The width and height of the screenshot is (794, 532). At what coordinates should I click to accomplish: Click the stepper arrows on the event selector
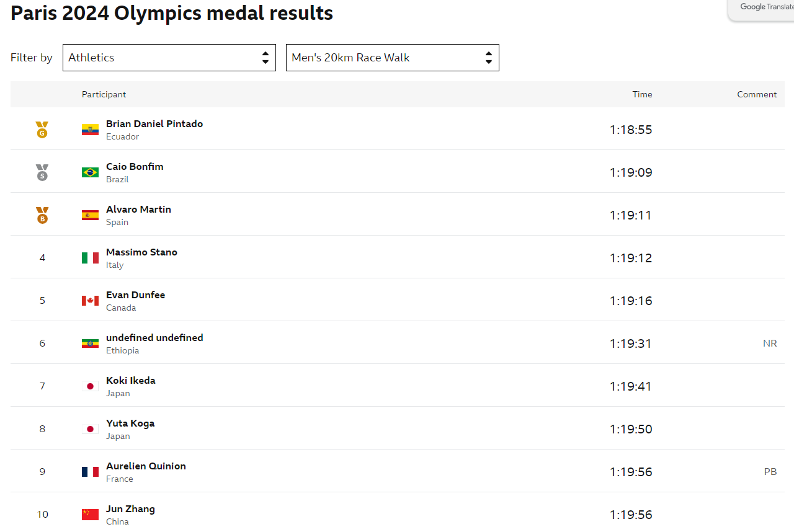click(488, 57)
